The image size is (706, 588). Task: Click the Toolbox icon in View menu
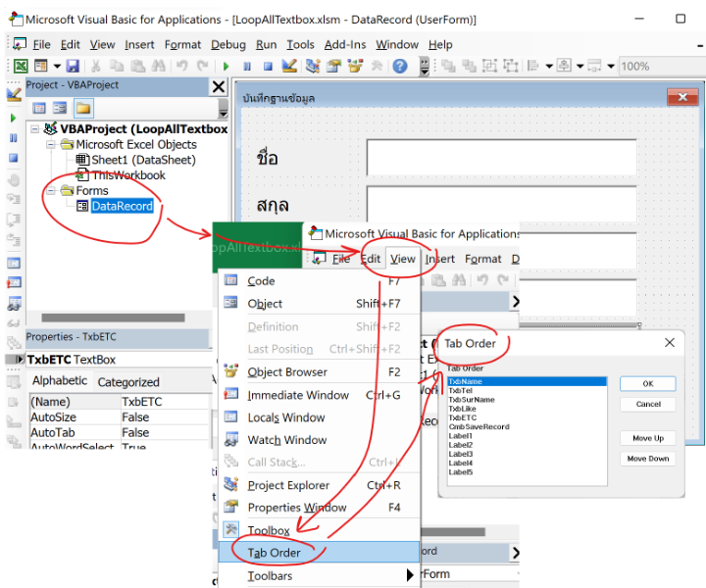click(x=231, y=530)
